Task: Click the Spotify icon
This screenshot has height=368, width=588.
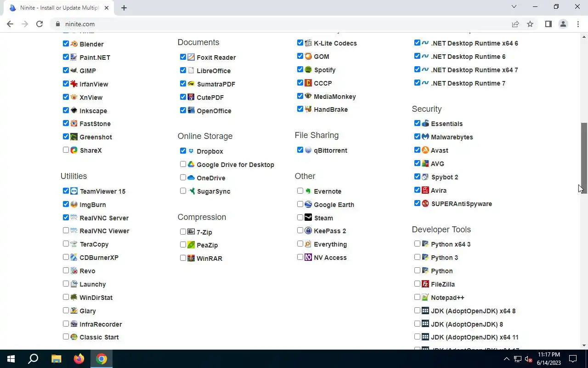Action: [308, 69]
